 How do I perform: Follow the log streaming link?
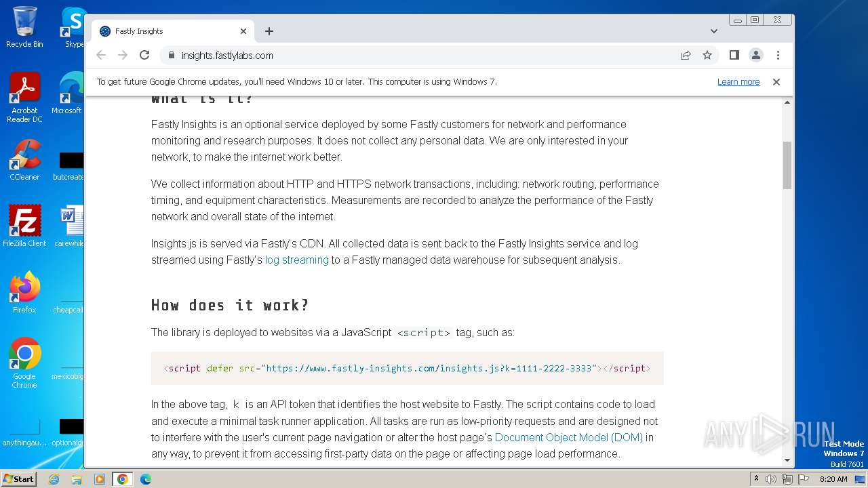pos(296,260)
